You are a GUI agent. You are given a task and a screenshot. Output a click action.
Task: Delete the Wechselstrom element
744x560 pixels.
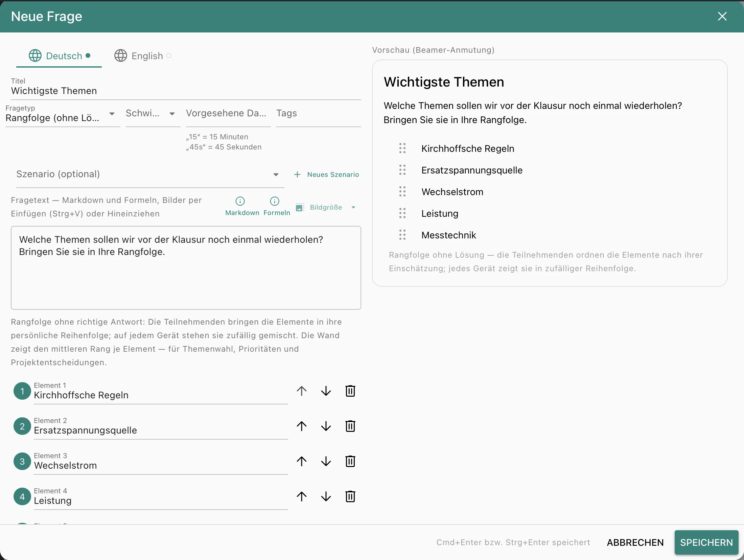tap(350, 462)
